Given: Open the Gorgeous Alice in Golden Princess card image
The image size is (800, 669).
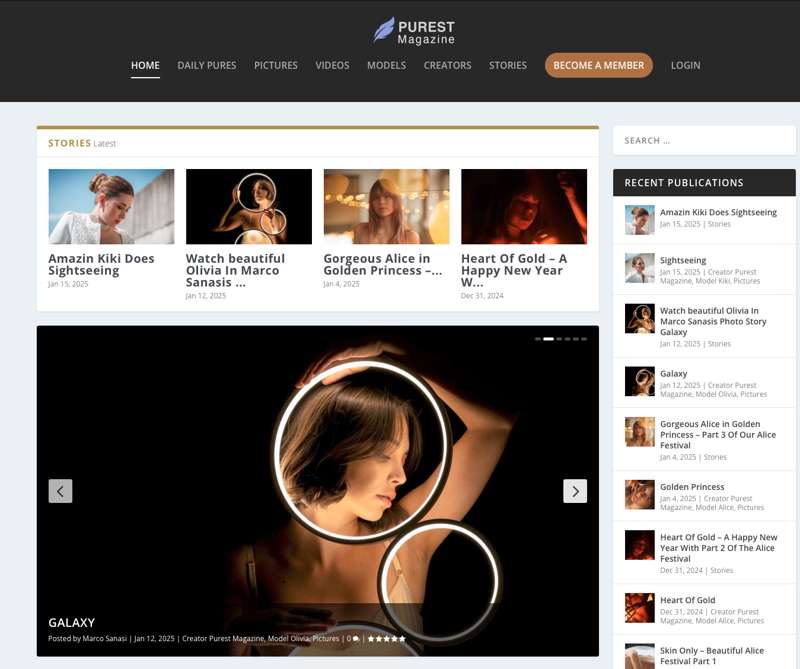Looking at the screenshot, I should (387, 207).
